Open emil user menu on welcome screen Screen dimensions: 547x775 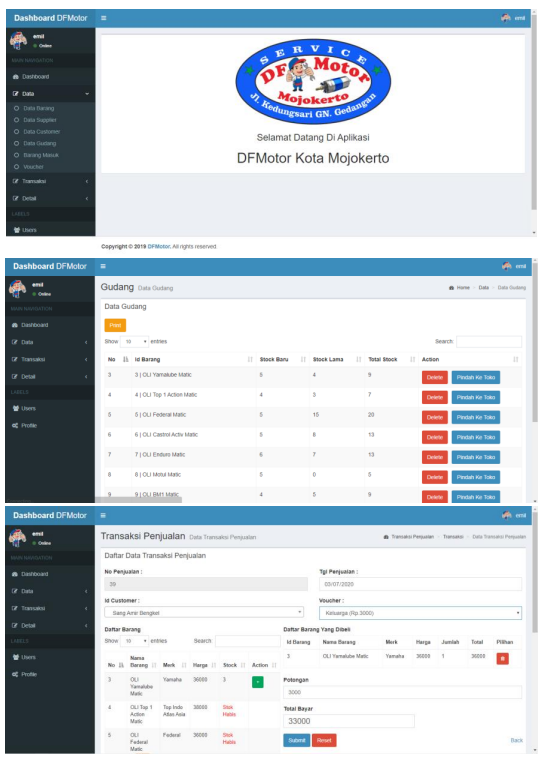(x=513, y=18)
